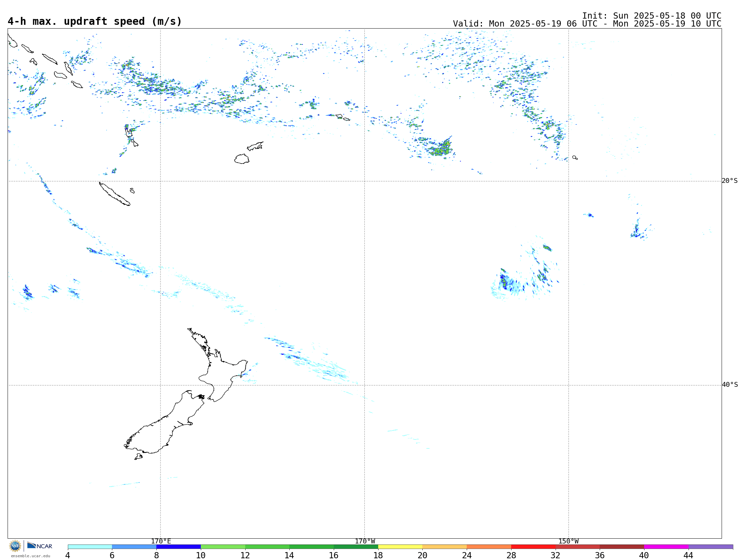The height and width of the screenshot is (560, 744).
Task: Click the NSF logo icon
Action: coord(15,546)
